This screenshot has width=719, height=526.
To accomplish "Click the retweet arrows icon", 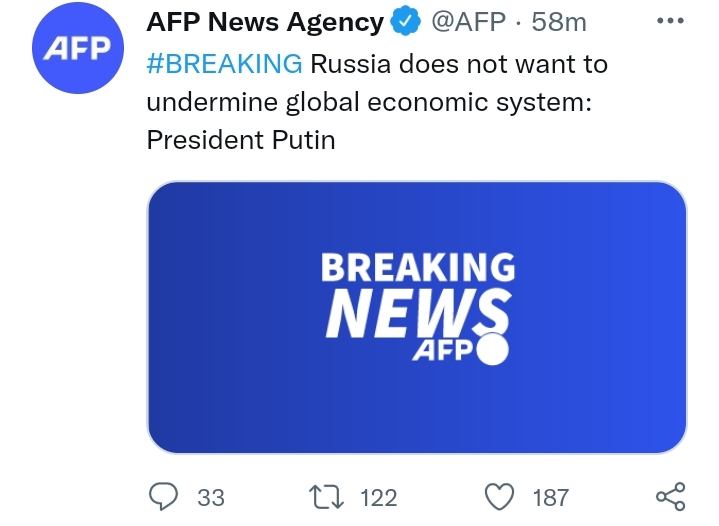I will point(331,496).
